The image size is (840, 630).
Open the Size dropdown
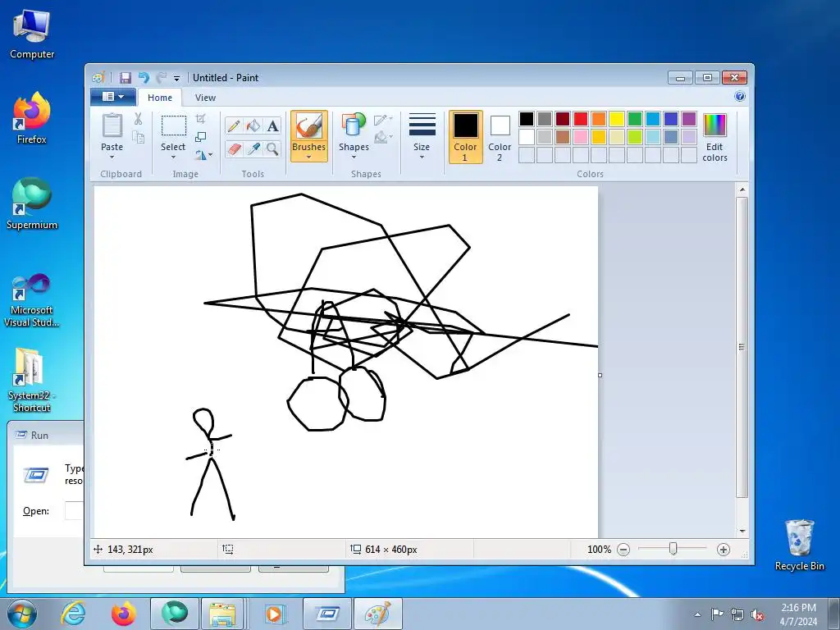[x=422, y=136]
